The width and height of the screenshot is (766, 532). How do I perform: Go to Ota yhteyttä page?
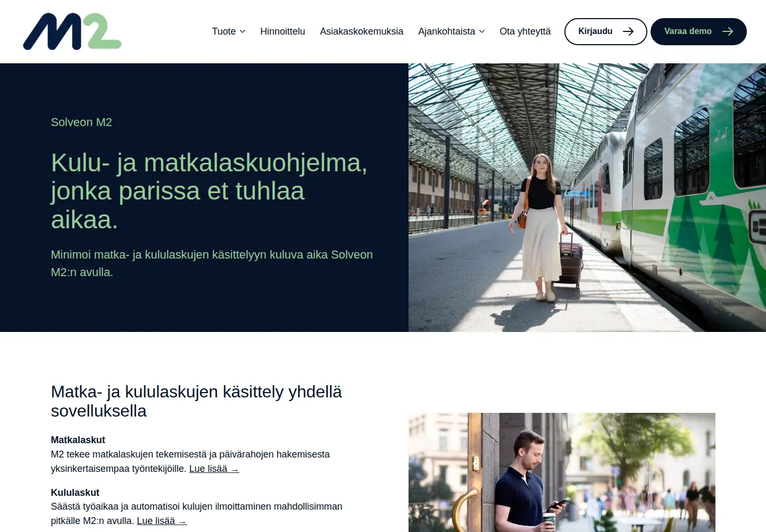(525, 31)
